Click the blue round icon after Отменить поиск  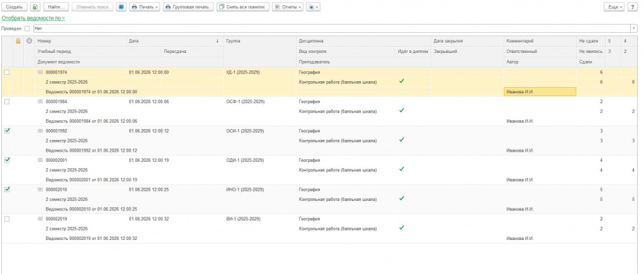121,7
